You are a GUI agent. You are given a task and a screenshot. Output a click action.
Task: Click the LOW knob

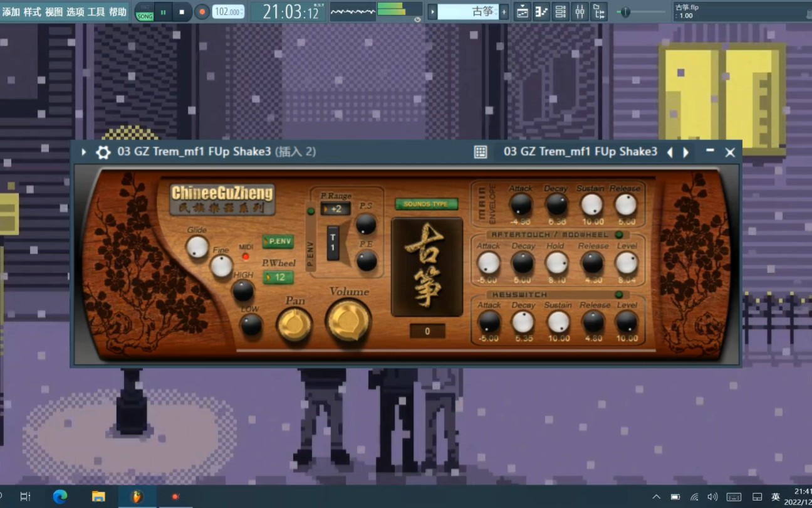click(251, 324)
